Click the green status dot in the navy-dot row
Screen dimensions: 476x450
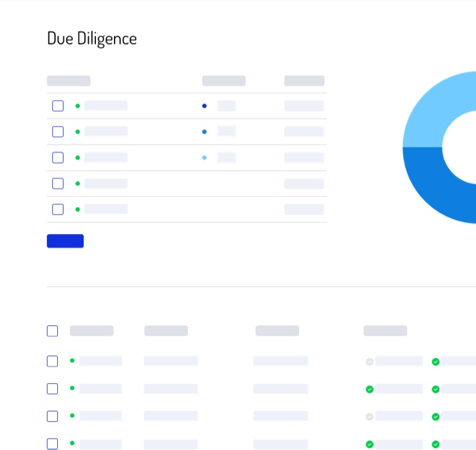click(x=78, y=106)
